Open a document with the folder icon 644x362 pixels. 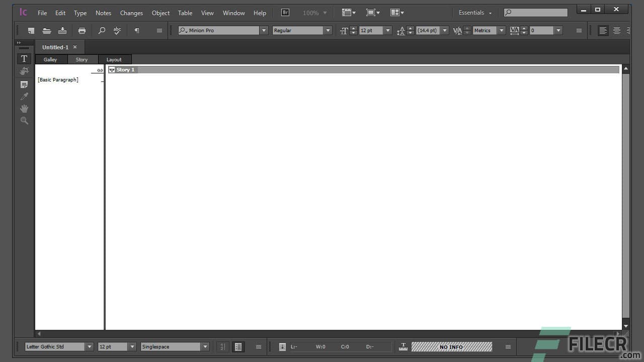pyautogui.click(x=47, y=31)
